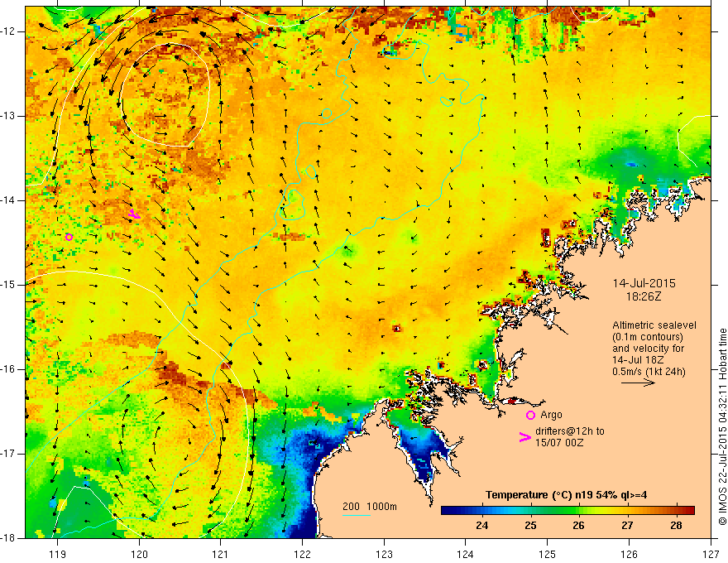Click the 'Altimetric sealevel' legend text
The image size is (728, 563).
coord(654,325)
